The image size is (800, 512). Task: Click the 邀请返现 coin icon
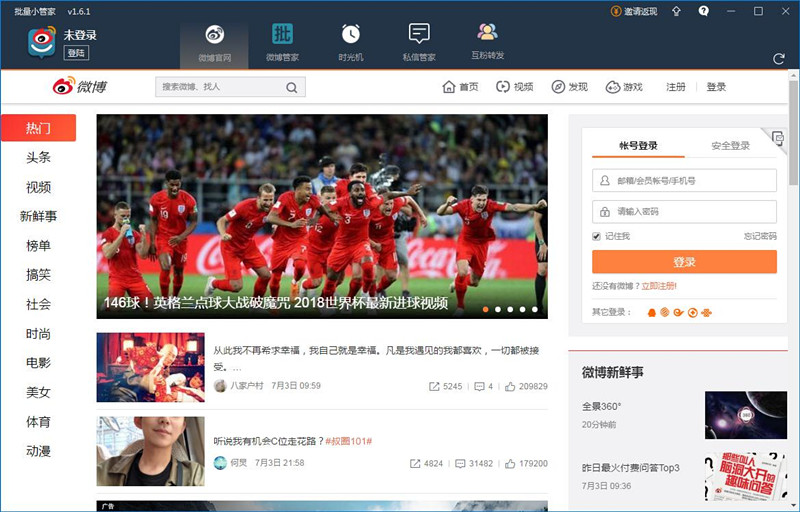point(616,11)
